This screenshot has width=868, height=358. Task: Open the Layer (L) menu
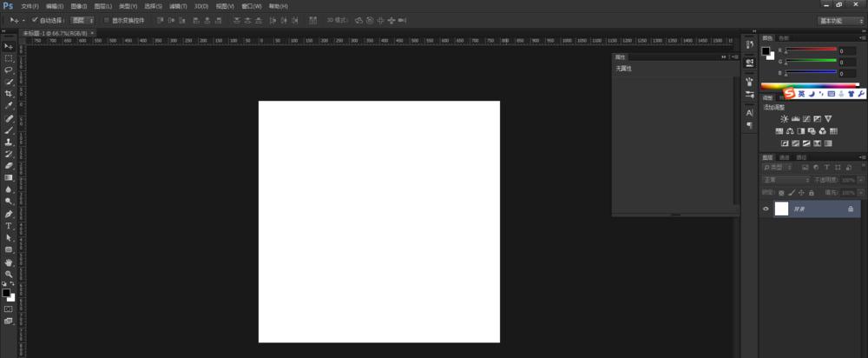[x=103, y=6]
